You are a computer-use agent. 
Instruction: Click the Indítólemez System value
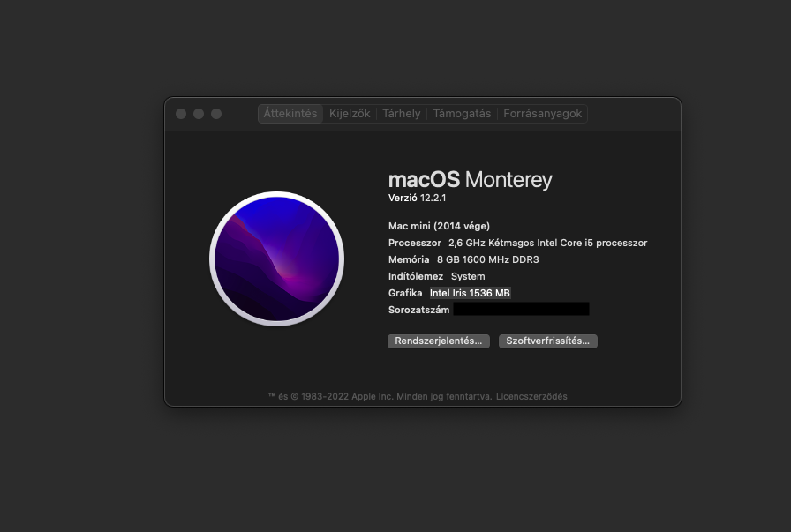click(x=468, y=276)
